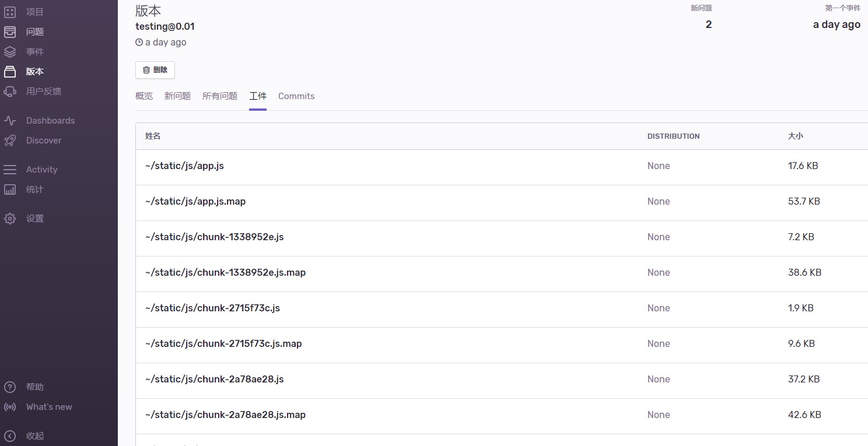Click 收起 to collapse the sidebar
The image size is (868, 446).
(35, 436)
